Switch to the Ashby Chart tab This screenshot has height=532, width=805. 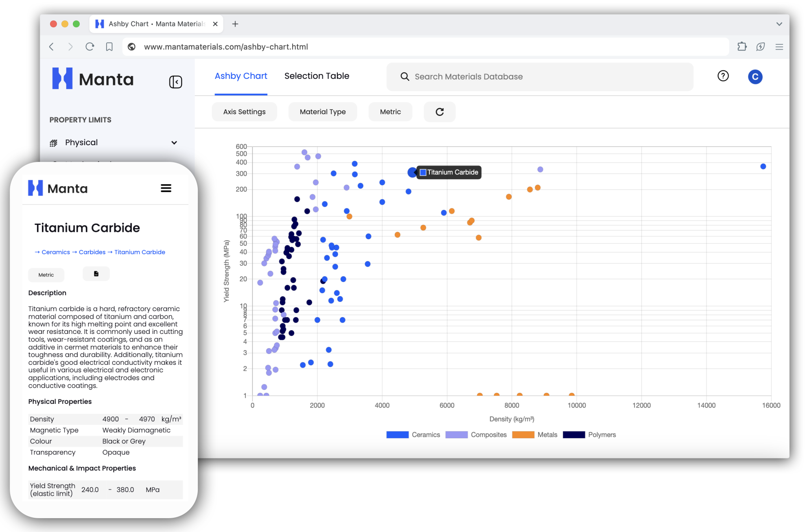click(241, 76)
